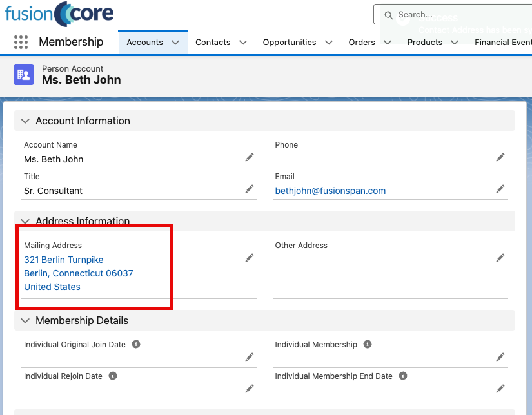This screenshot has width=532, height=415.
Task: Edit Individual Rejoin Date pencil
Action: pyautogui.click(x=250, y=389)
